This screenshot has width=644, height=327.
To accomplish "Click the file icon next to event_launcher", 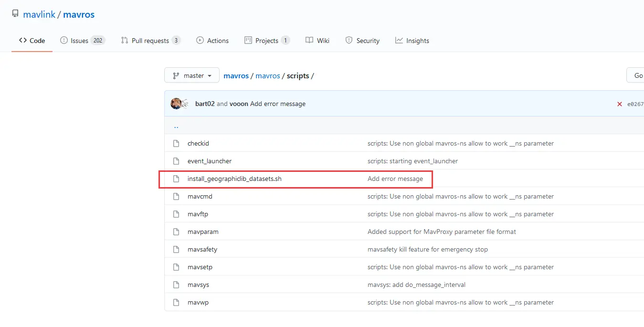I will 176,161.
